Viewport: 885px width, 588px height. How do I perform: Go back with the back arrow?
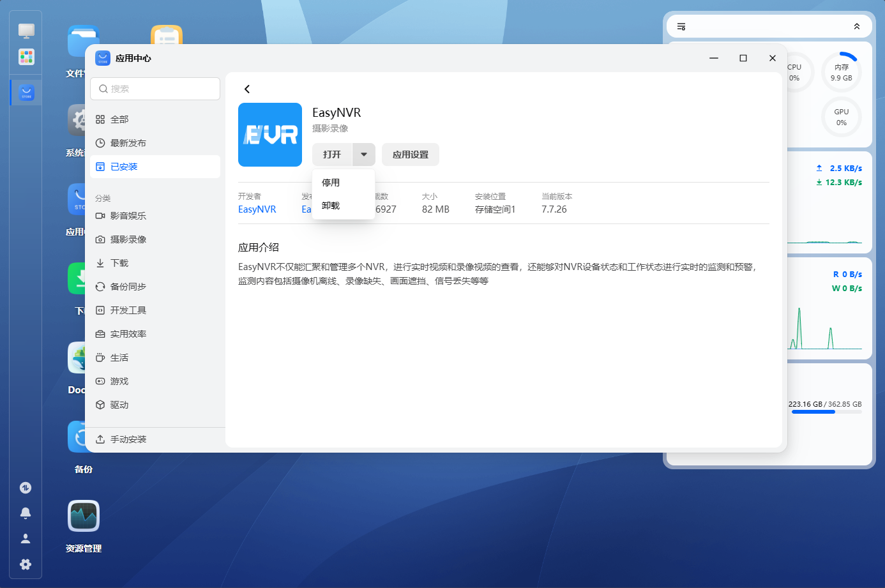pos(247,89)
